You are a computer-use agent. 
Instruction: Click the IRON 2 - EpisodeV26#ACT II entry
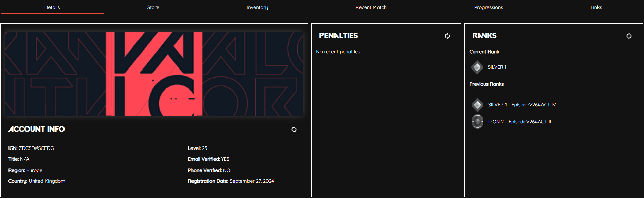click(x=519, y=122)
